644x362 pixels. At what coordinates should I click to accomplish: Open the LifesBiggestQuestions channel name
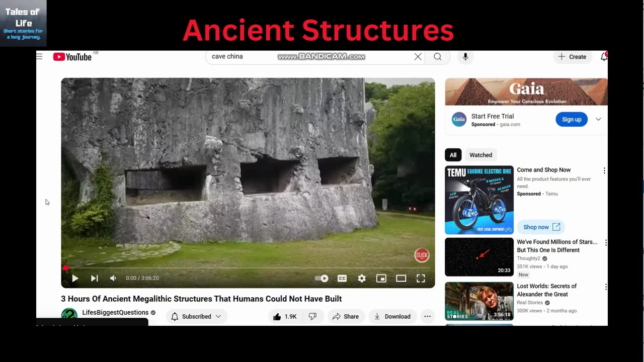point(115,312)
